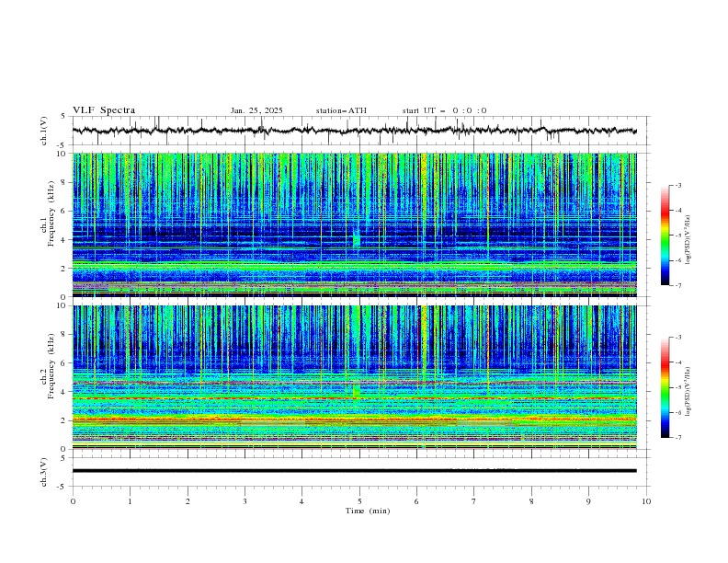Click the time axis tick label "7"
The image size is (728, 563).
coord(474,501)
